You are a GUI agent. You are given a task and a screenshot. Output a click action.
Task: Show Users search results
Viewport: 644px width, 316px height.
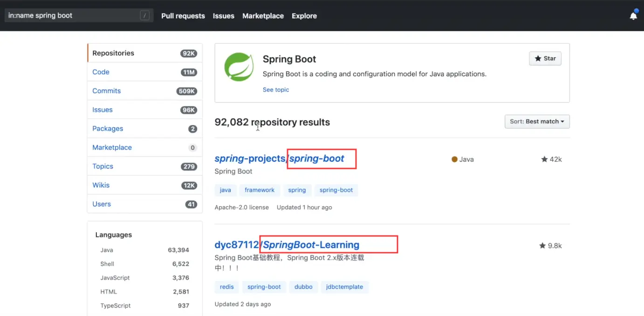coord(145,204)
